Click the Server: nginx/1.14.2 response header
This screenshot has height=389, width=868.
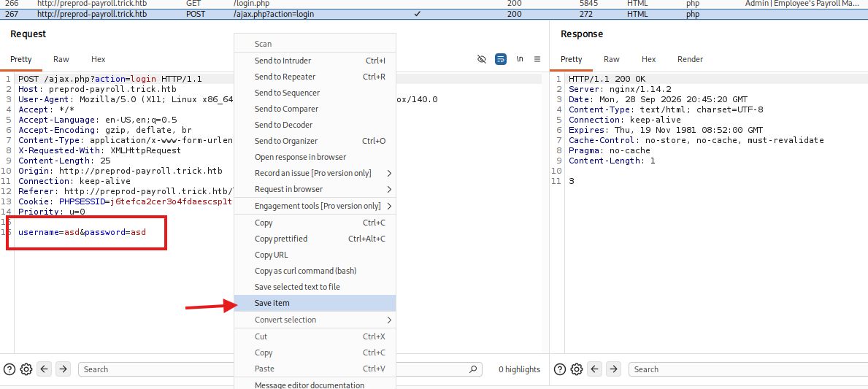(620, 89)
